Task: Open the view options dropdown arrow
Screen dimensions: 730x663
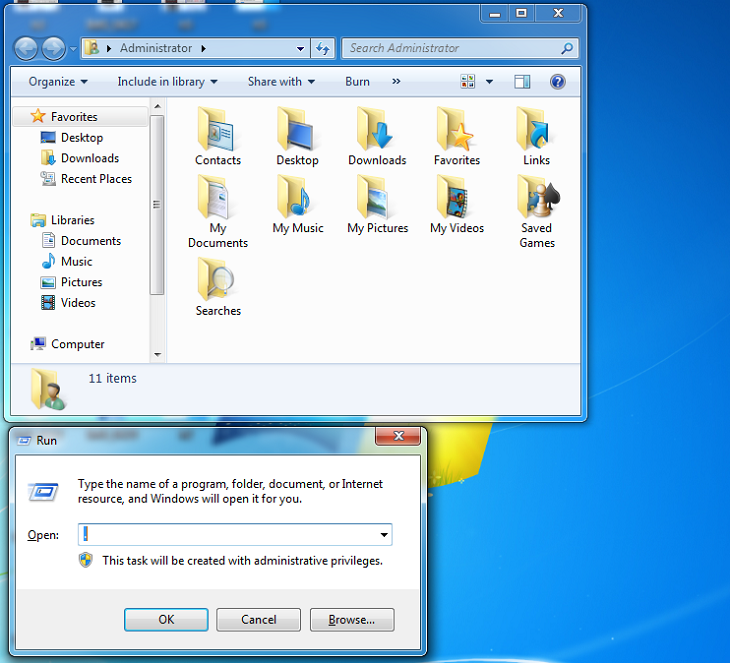Action: (x=489, y=82)
